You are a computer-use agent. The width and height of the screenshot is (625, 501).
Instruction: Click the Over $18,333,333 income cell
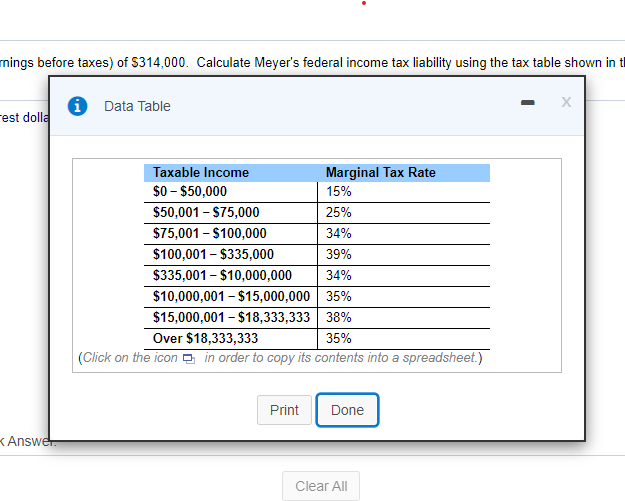(x=231, y=339)
